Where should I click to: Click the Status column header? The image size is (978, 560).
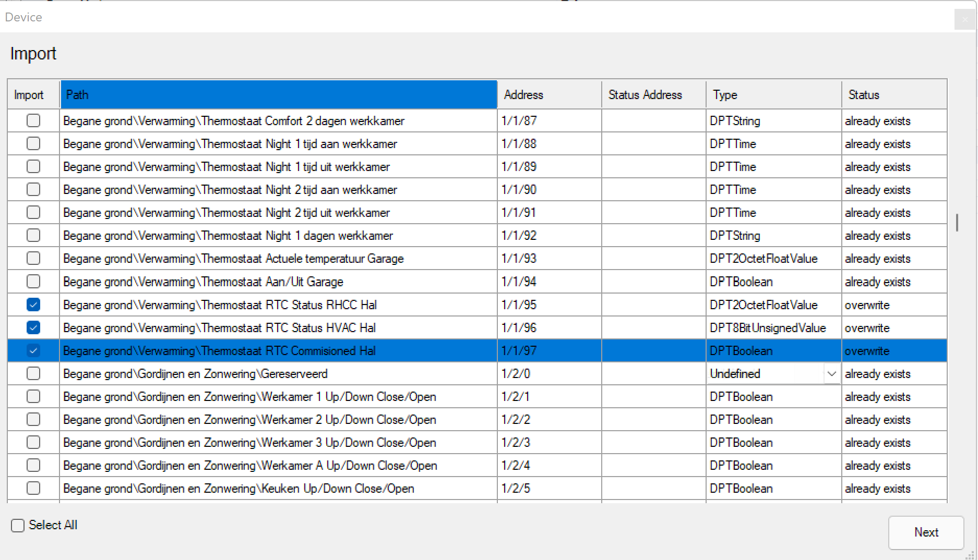893,95
